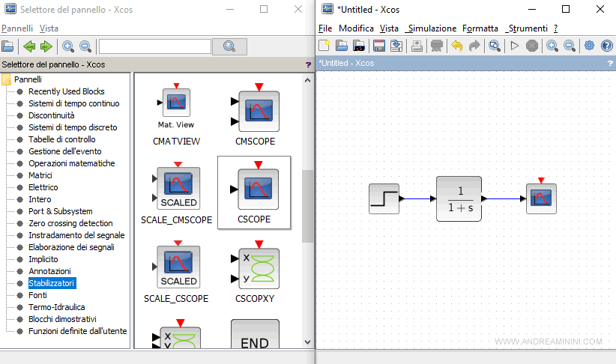Select Termo-Idraulica category
The width and height of the screenshot is (616, 364).
pos(56,307)
